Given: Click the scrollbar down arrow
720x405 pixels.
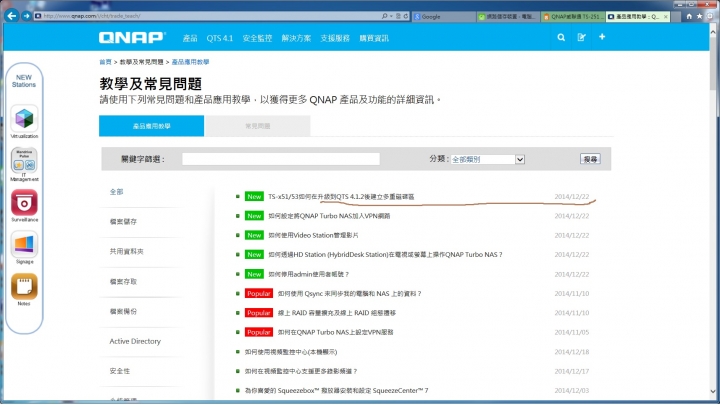Looking at the screenshot, I should tap(713, 391).
